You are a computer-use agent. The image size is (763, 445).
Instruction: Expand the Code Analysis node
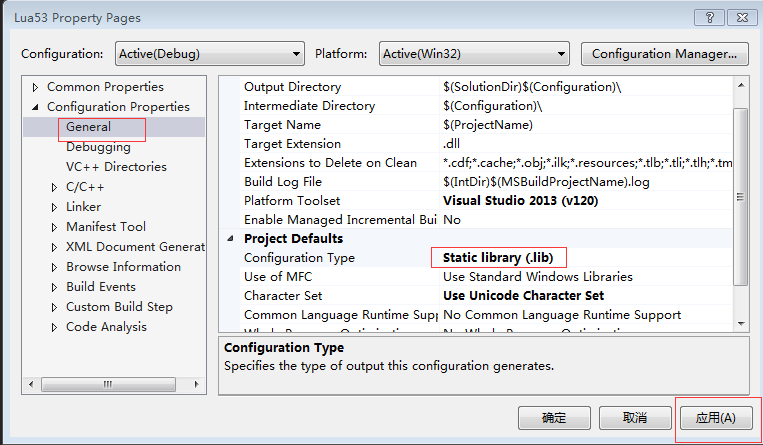point(55,327)
